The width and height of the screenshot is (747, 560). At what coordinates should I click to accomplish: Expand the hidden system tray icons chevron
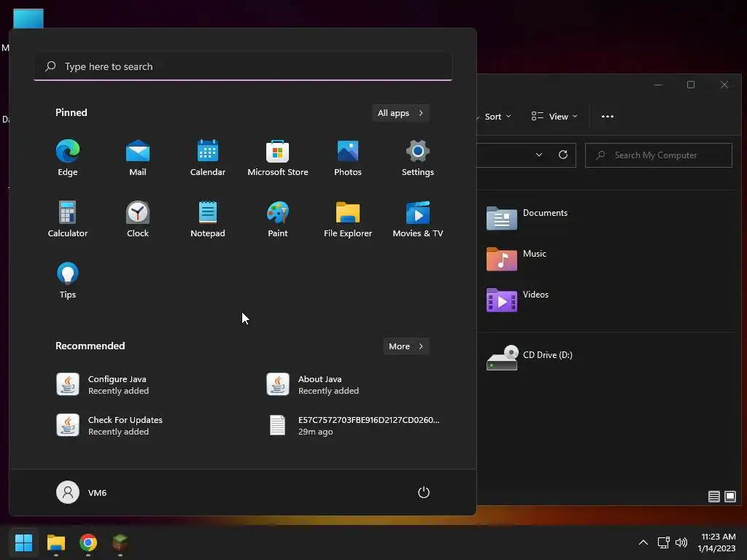(643, 542)
